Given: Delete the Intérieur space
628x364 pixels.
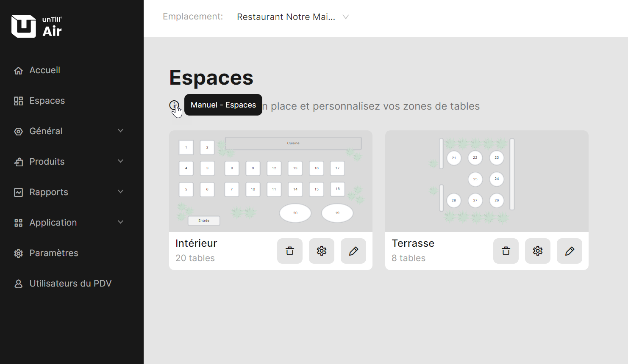Looking at the screenshot, I should point(290,251).
